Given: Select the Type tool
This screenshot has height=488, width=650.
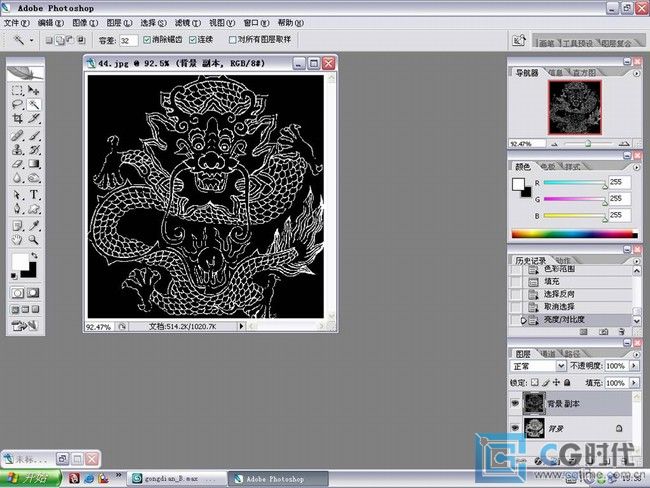Looking at the screenshot, I should pyautogui.click(x=34, y=194).
